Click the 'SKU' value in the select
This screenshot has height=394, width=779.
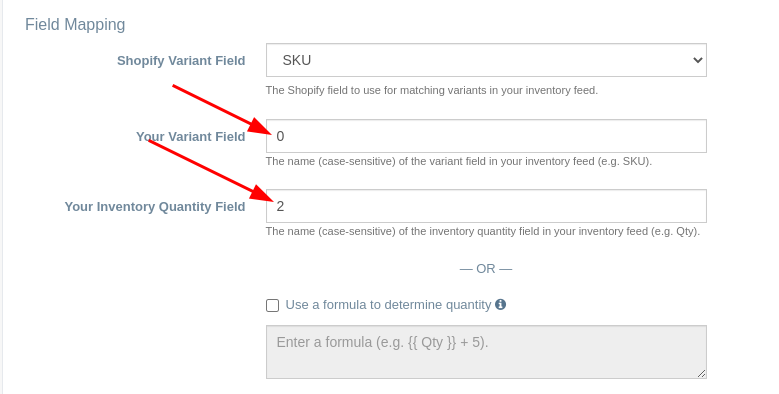(x=297, y=60)
